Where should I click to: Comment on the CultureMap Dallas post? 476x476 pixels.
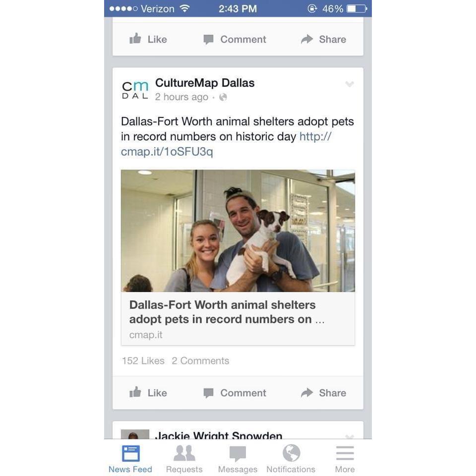coord(235,393)
